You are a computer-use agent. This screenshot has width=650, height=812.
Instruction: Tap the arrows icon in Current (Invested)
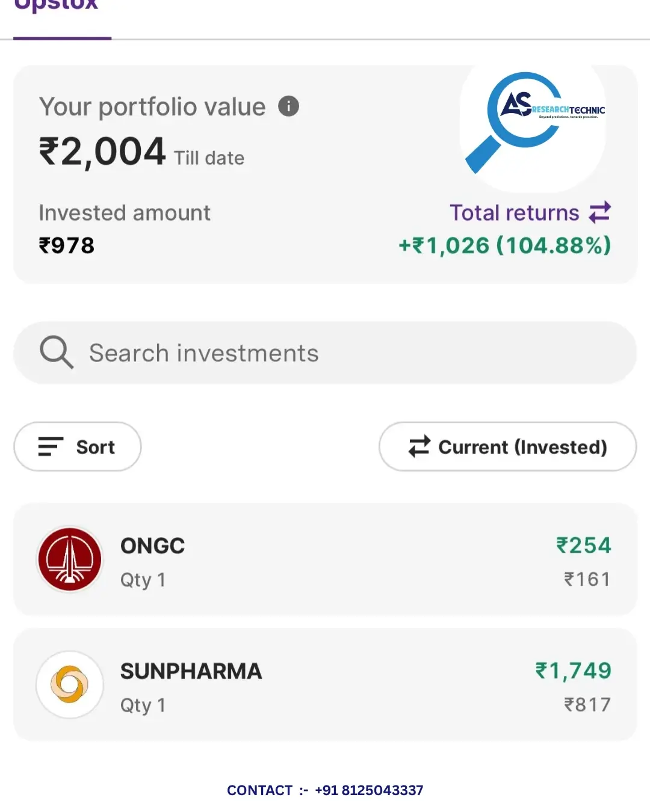pyautogui.click(x=419, y=446)
